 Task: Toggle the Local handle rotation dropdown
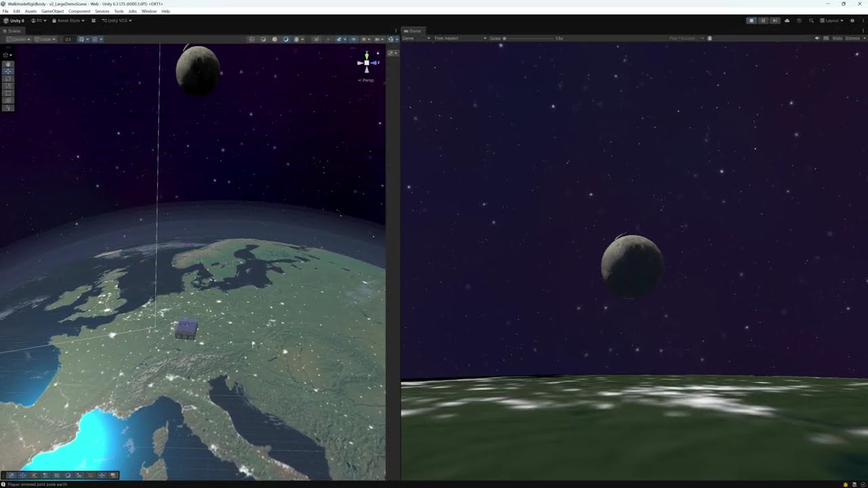click(x=45, y=39)
